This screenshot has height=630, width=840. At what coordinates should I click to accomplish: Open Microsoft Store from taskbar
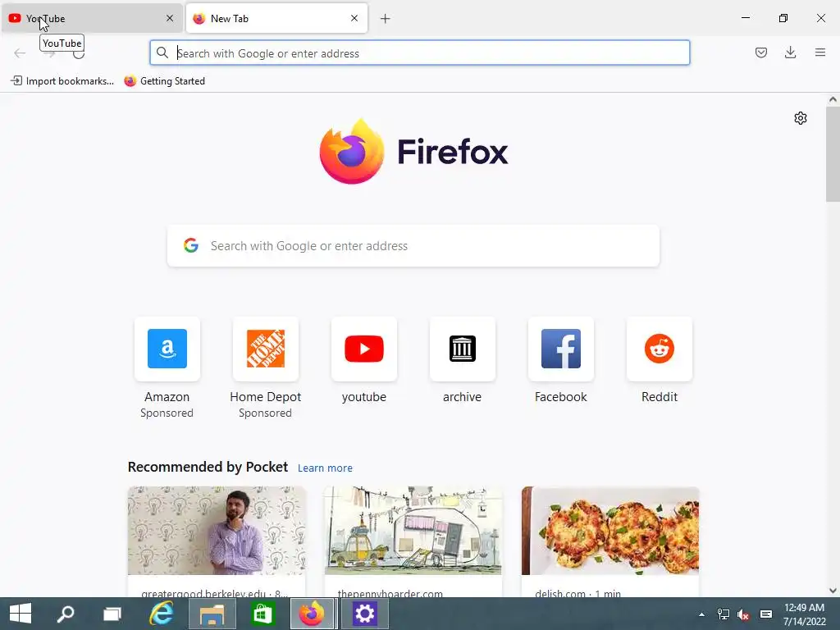coord(262,614)
